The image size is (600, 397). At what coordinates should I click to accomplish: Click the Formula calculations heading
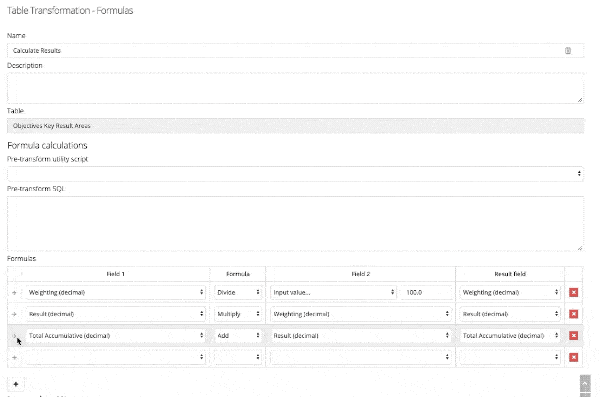pyautogui.click(x=47, y=145)
